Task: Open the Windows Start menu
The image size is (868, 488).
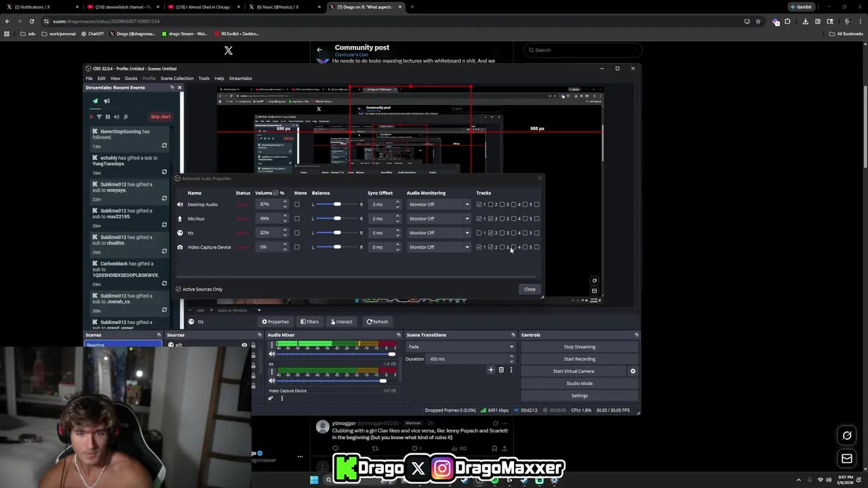Action: tap(314, 480)
